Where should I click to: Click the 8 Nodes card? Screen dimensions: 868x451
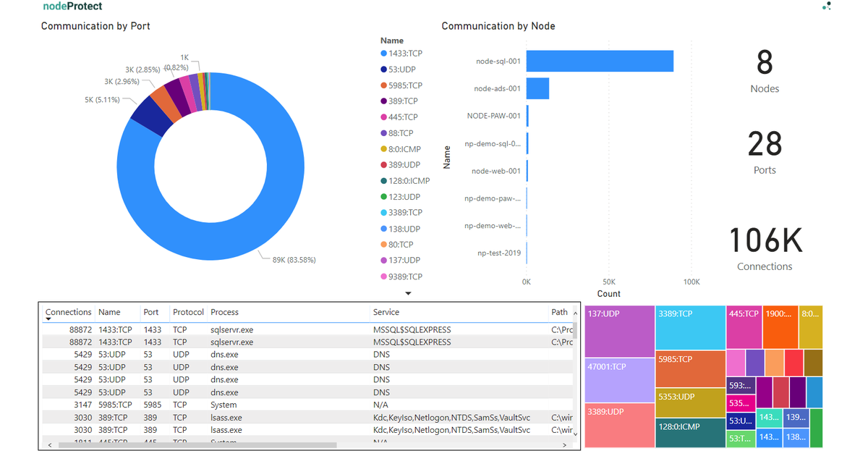click(x=765, y=70)
